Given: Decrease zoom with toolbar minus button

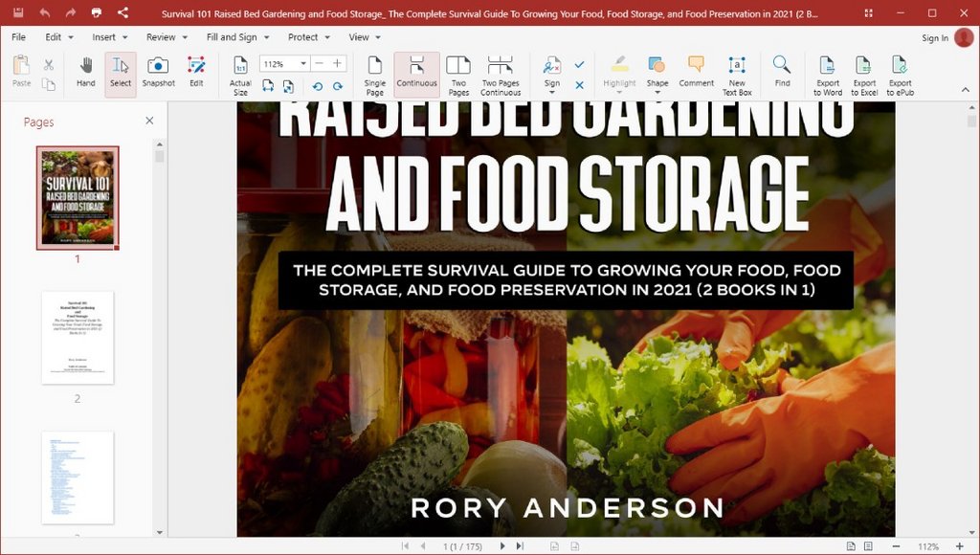Looking at the screenshot, I should (x=320, y=64).
